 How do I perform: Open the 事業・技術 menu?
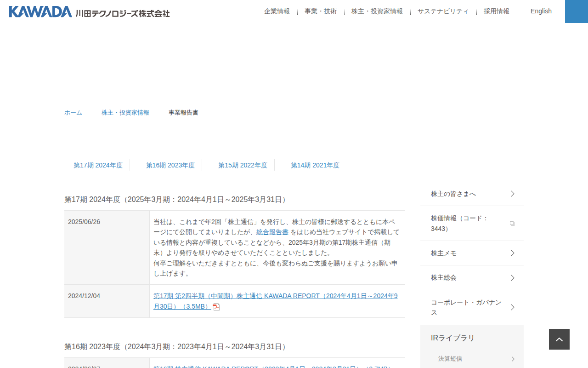point(321,11)
